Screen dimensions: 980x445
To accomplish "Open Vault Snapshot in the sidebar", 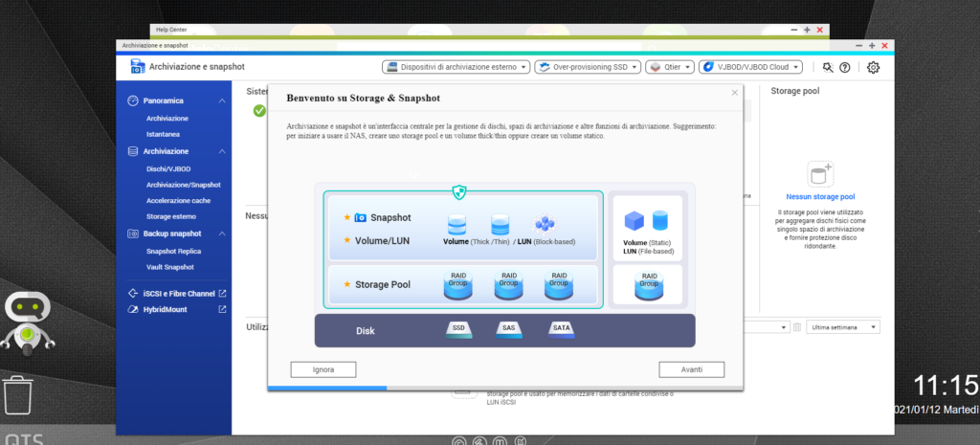I will [x=170, y=268].
